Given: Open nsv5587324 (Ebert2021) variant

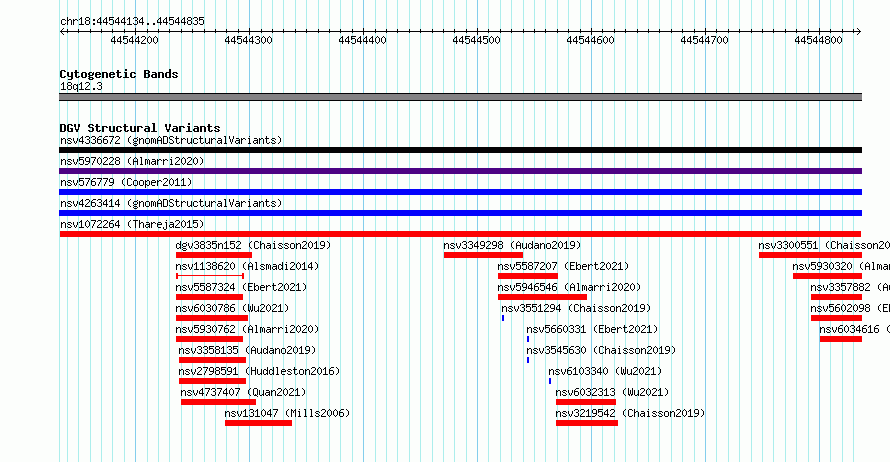Looking at the screenshot, I should pos(241,287).
